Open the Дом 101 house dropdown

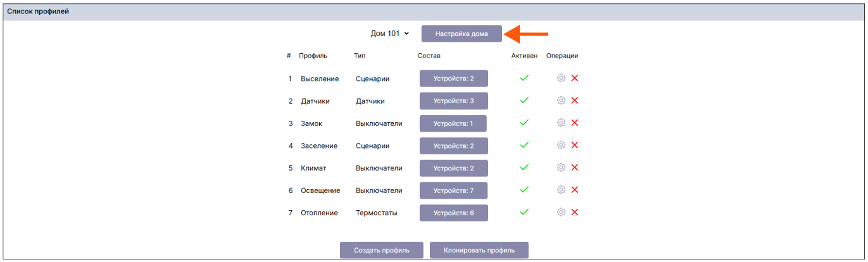click(390, 34)
